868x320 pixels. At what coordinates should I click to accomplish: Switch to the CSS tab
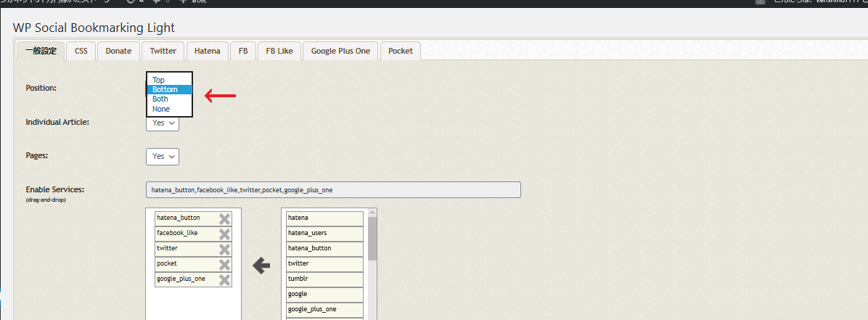[x=81, y=51]
